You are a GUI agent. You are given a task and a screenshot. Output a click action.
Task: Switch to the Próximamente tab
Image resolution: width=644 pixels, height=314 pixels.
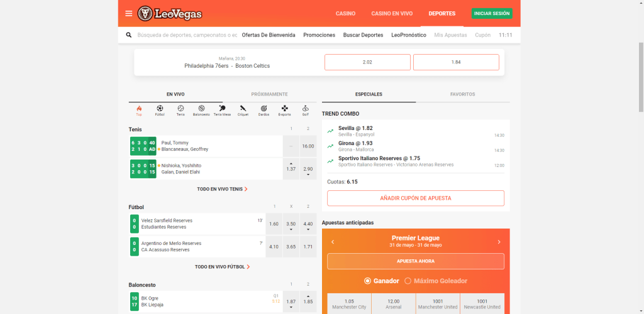point(269,94)
